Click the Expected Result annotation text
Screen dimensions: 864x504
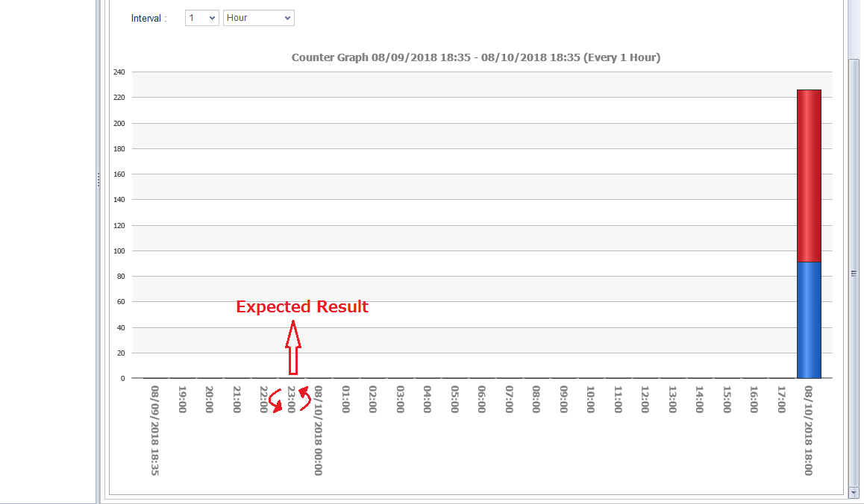302,307
